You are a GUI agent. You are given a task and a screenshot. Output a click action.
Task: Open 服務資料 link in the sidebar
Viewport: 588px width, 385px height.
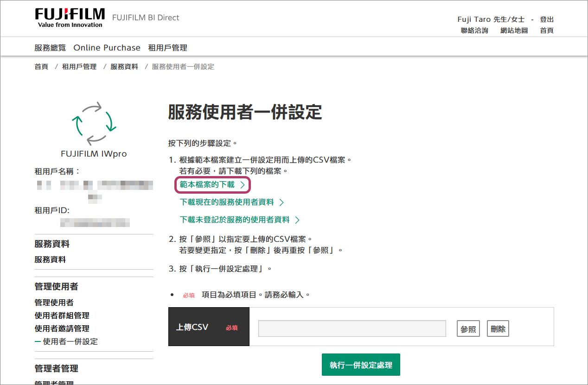point(50,259)
